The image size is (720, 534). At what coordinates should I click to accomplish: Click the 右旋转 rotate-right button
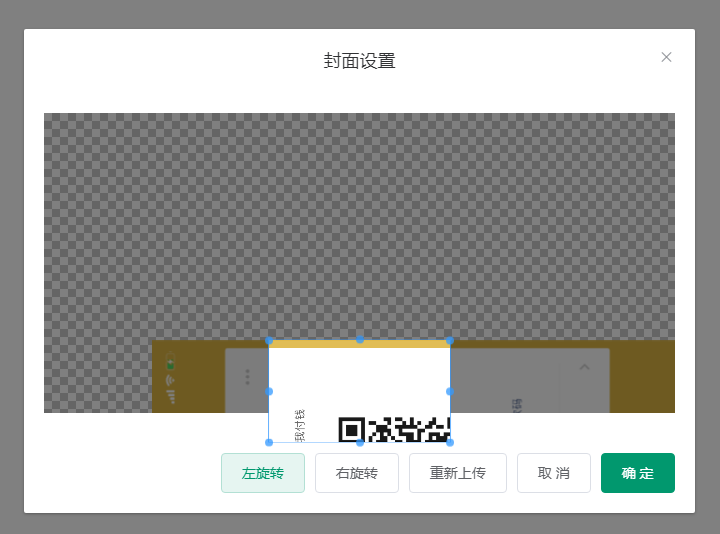coord(357,473)
